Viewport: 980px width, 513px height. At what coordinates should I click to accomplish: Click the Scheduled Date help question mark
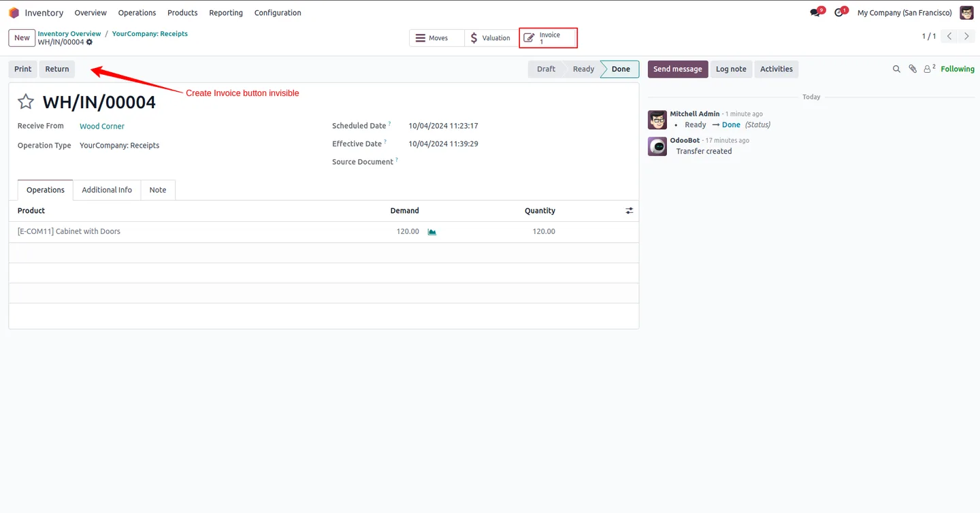tap(389, 124)
